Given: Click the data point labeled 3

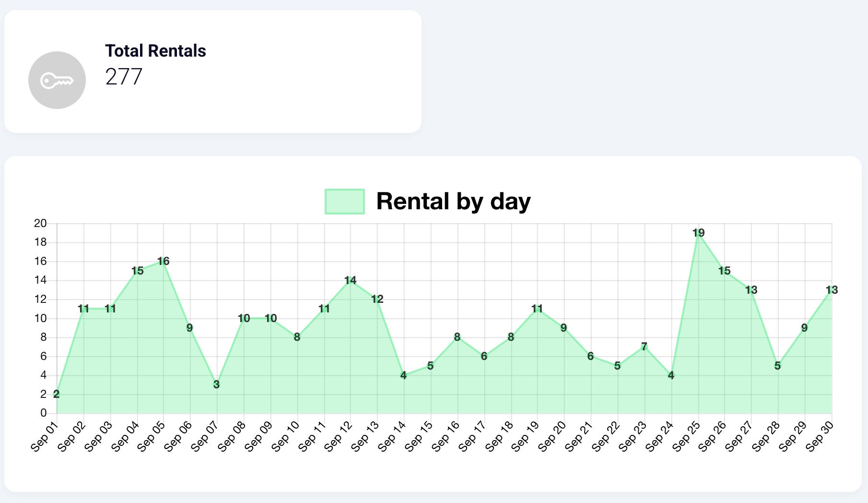Looking at the screenshot, I should pyautogui.click(x=217, y=384).
